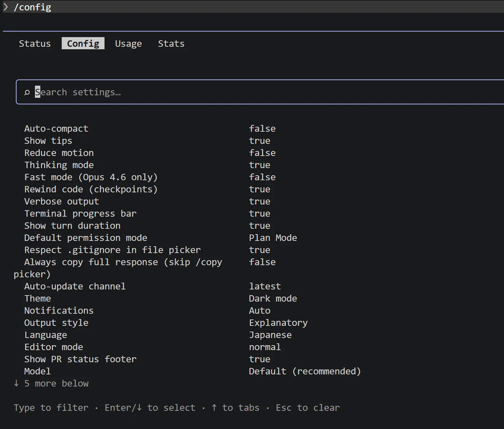504x429 pixels.
Task: Click the 5 more below indicator
Action: (51, 383)
